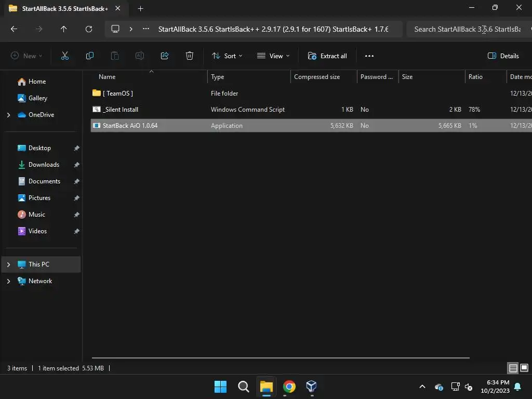
Task: Show hidden breadcrumb path with ellipsis
Action: 146,29
